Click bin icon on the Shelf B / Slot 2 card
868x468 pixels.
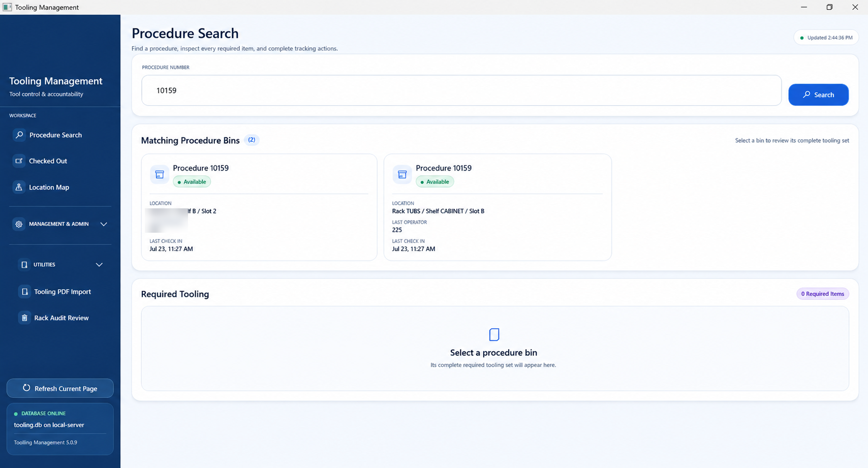160,174
